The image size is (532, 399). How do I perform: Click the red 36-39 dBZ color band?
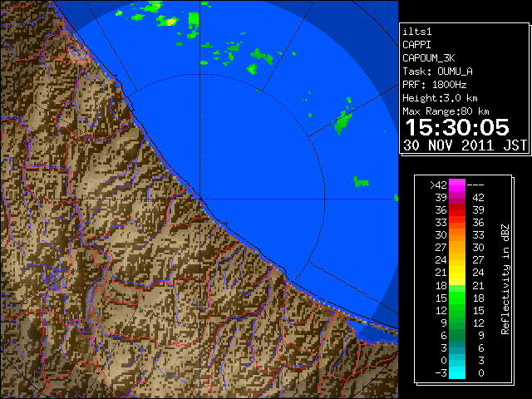pyautogui.click(x=457, y=210)
